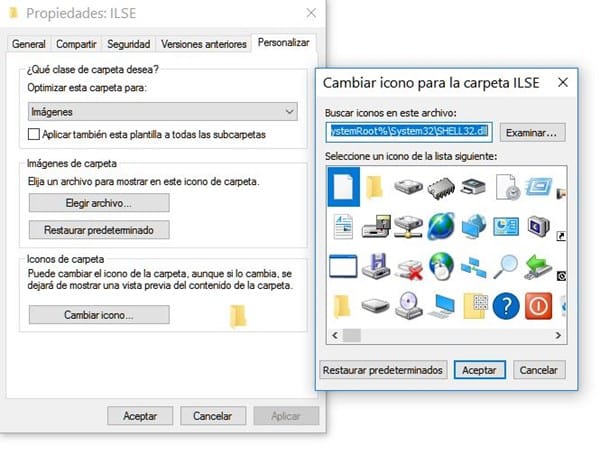The height and width of the screenshot is (474, 600).
Task: Pick the network-connected drive icon
Action: 408,226
